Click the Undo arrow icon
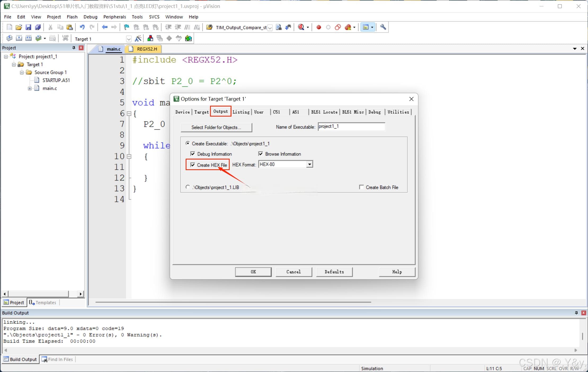Viewport: 588px width, 372px height. [82, 27]
